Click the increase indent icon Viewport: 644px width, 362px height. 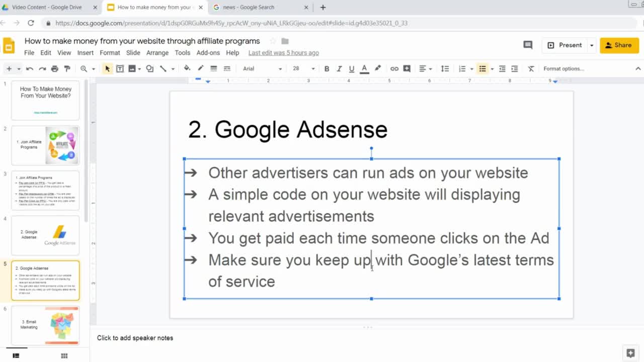[514, 69]
